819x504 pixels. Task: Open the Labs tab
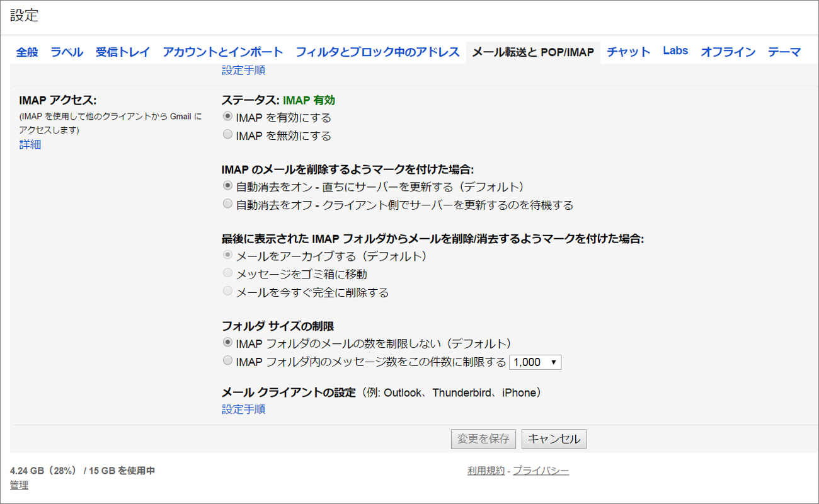pos(675,51)
